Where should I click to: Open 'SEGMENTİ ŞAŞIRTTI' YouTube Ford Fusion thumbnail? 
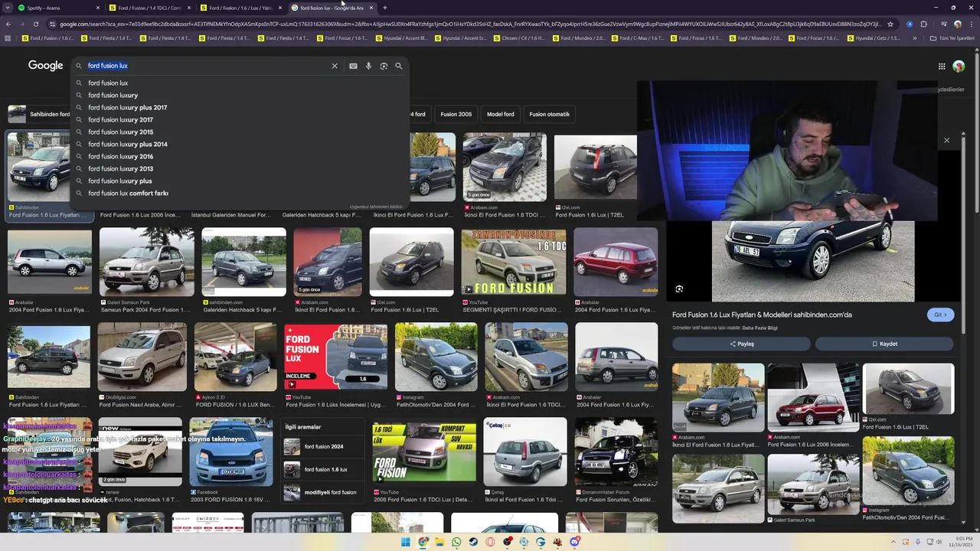pyautogui.click(x=513, y=262)
